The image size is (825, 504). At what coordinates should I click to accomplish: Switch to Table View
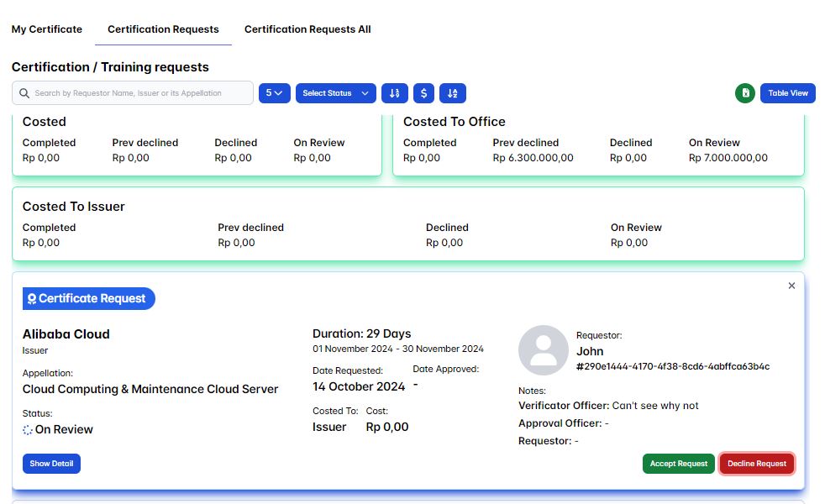point(787,93)
